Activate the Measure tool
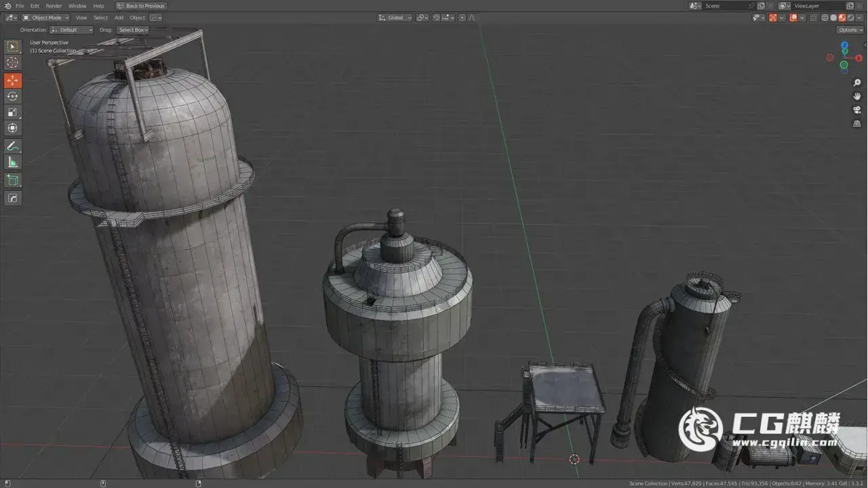868x488 pixels. click(13, 162)
